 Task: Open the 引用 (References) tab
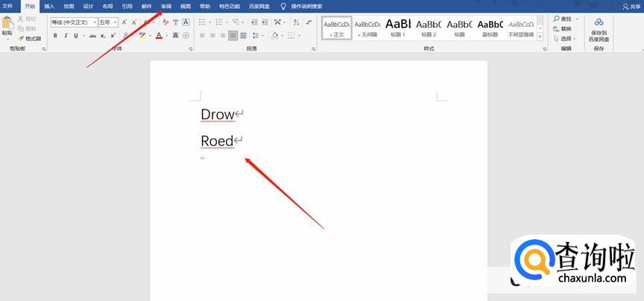coord(127,7)
